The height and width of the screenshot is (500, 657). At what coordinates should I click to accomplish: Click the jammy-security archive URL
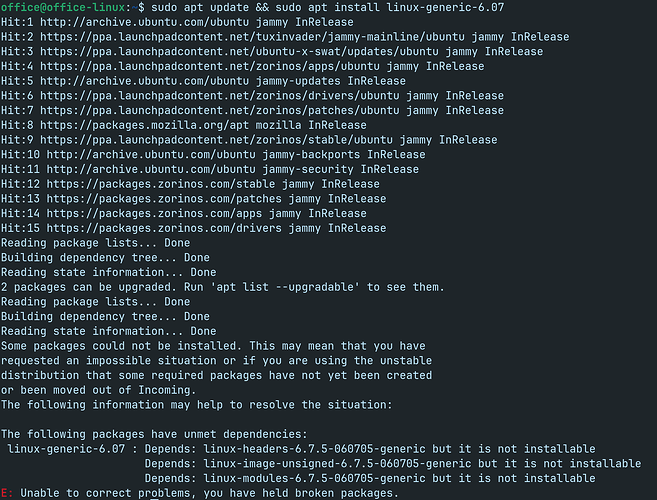pyautogui.click(x=151, y=169)
